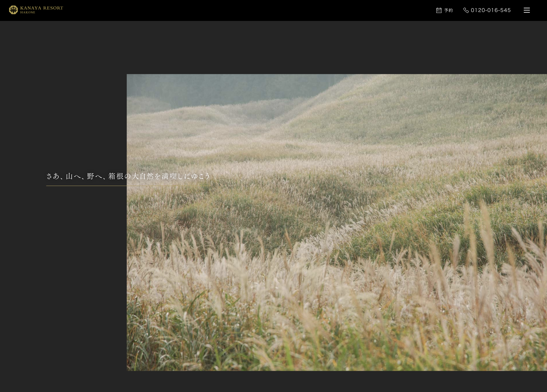This screenshot has width=547, height=392.
Task: Click the 予約 reservation label
Action: [x=448, y=10]
